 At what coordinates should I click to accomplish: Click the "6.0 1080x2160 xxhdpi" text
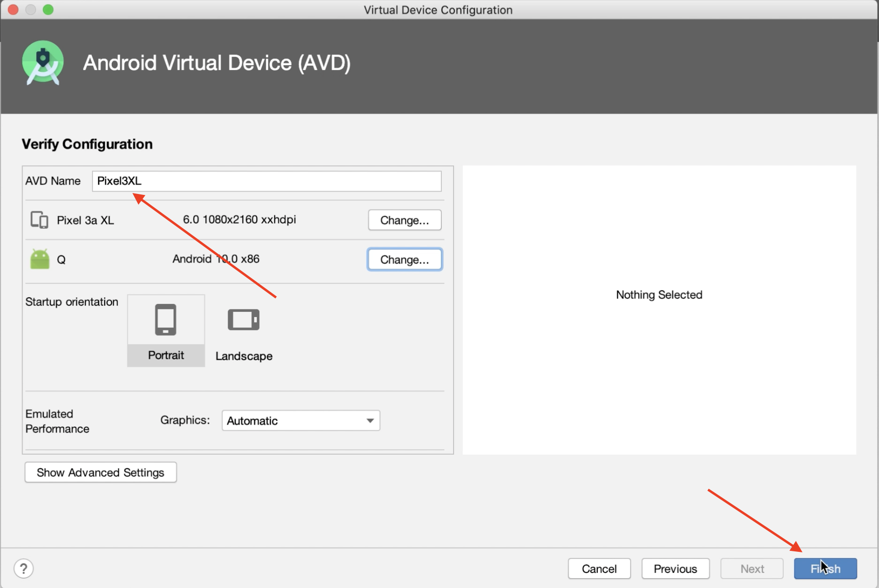click(239, 220)
